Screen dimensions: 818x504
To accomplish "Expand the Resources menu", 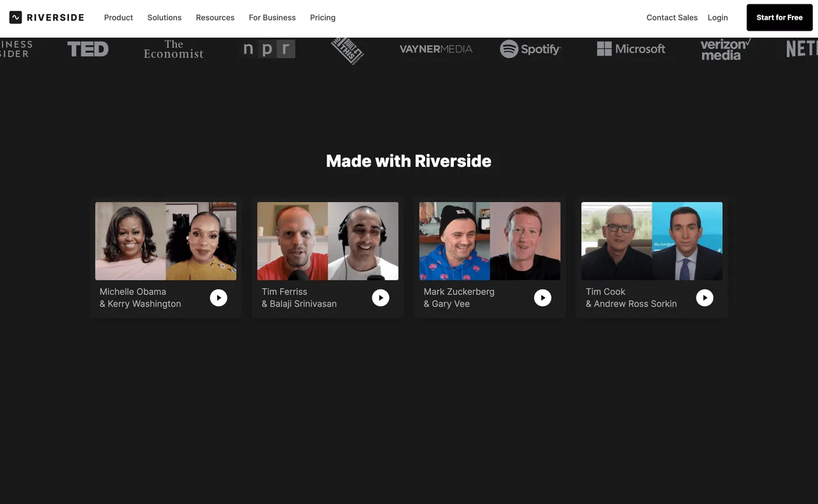I will click(215, 17).
